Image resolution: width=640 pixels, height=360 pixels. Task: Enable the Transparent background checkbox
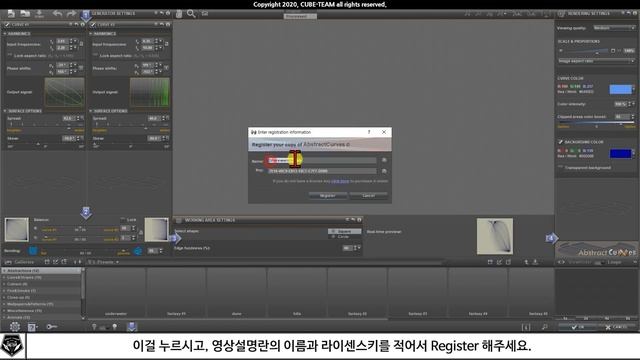pos(560,167)
